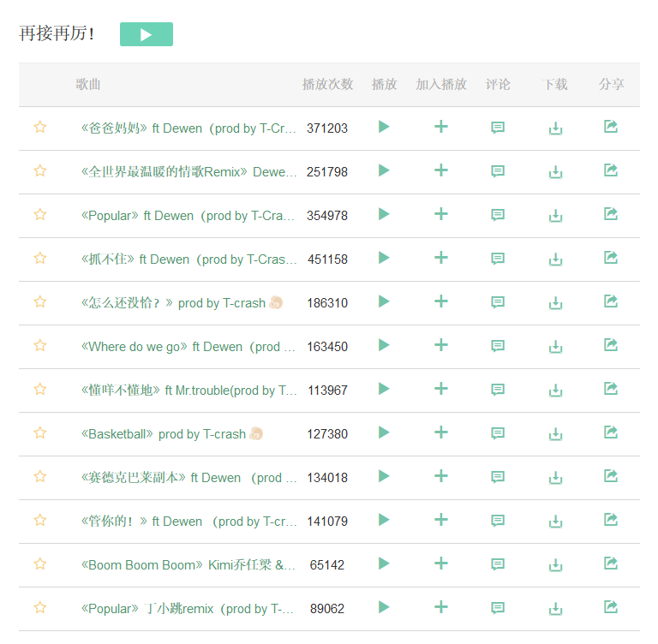Image resolution: width=658 pixels, height=644 pixels.
Task: Toggle favorite star for 《Popular》 ft Dewen
Action: [40, 214]
